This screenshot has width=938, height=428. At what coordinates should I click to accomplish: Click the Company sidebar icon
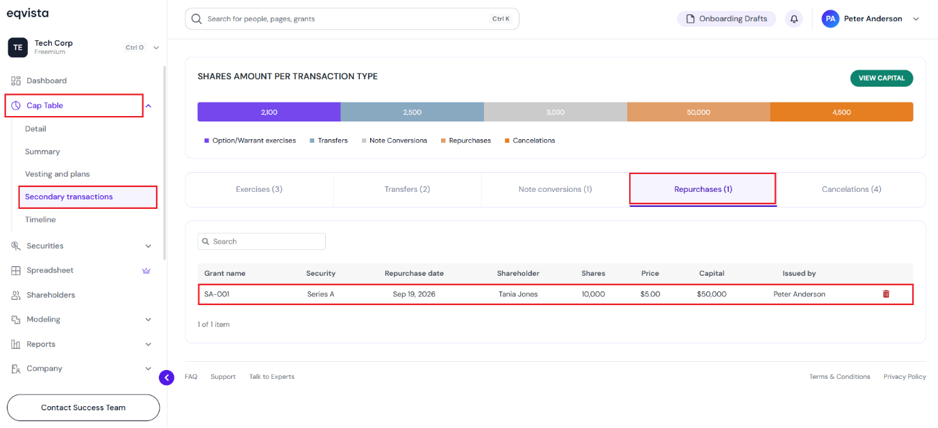coord(16,369)
